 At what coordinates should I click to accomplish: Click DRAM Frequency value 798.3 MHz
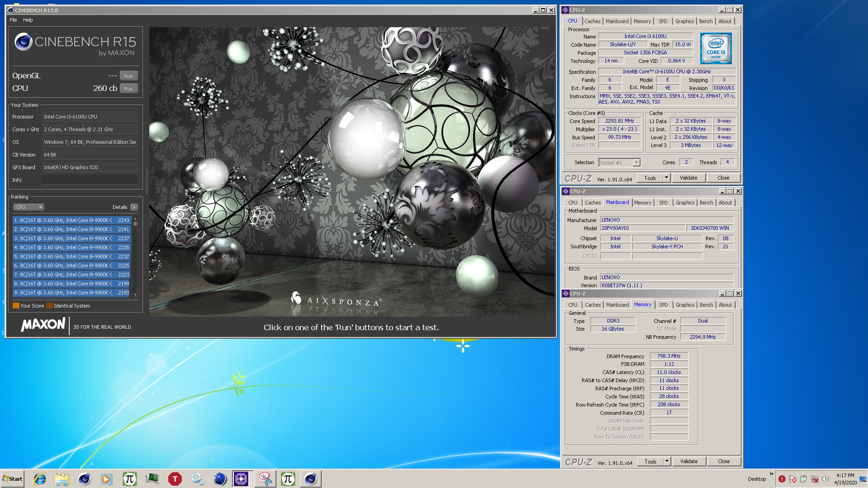(669, 356)
